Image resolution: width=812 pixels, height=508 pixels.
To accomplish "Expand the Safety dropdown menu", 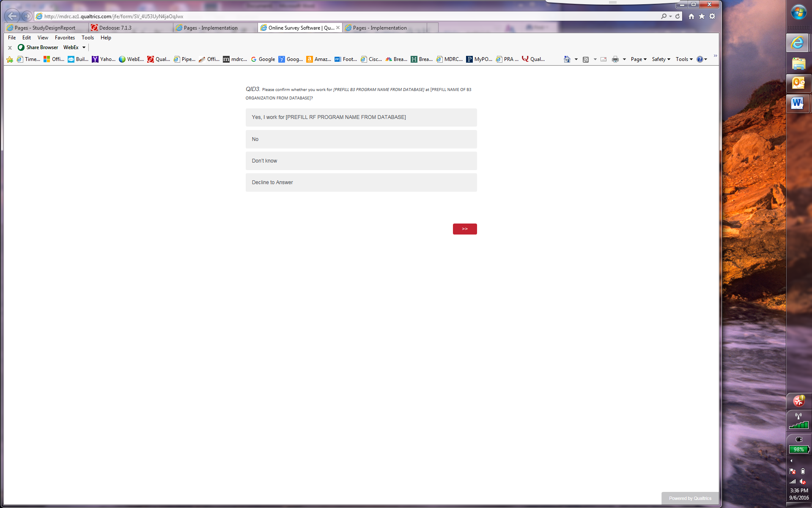I will pyautogui.click(x=661, y=59).
